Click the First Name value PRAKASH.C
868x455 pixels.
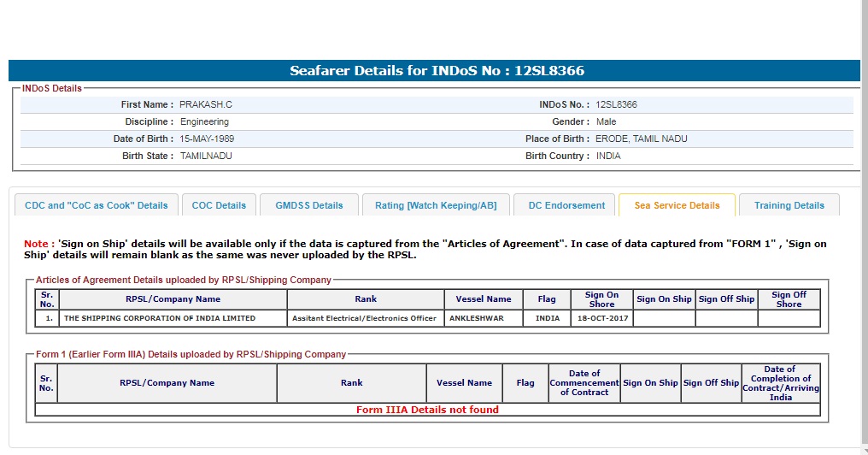click(205, 104)
